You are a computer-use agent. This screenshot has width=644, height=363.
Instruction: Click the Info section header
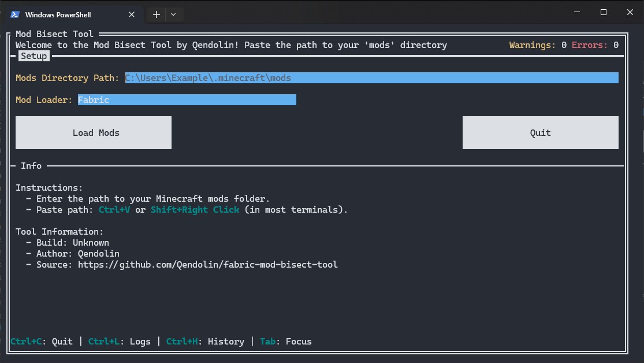pyautogui.click(x=31, y=166)
